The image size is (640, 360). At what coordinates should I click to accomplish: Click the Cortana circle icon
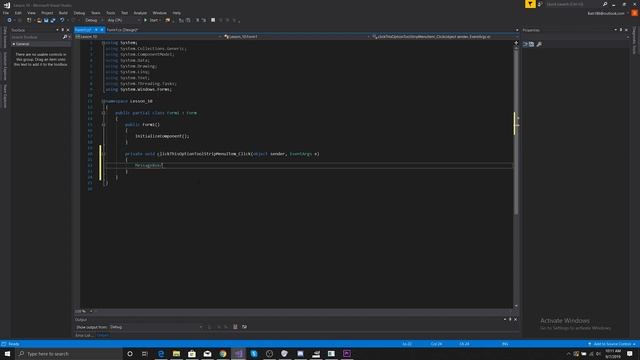[130, 353]
